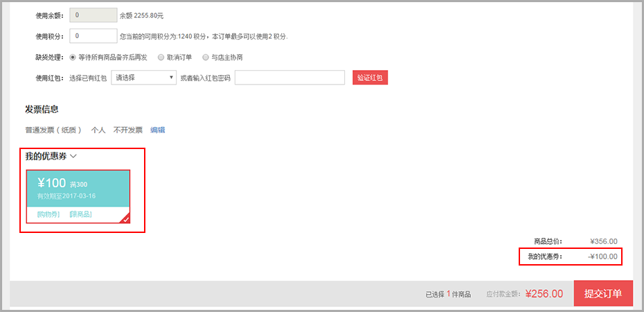Click the 余额 2255.80元 text
Viewport: 644px width, 312px height.
(x=142, y=16)
